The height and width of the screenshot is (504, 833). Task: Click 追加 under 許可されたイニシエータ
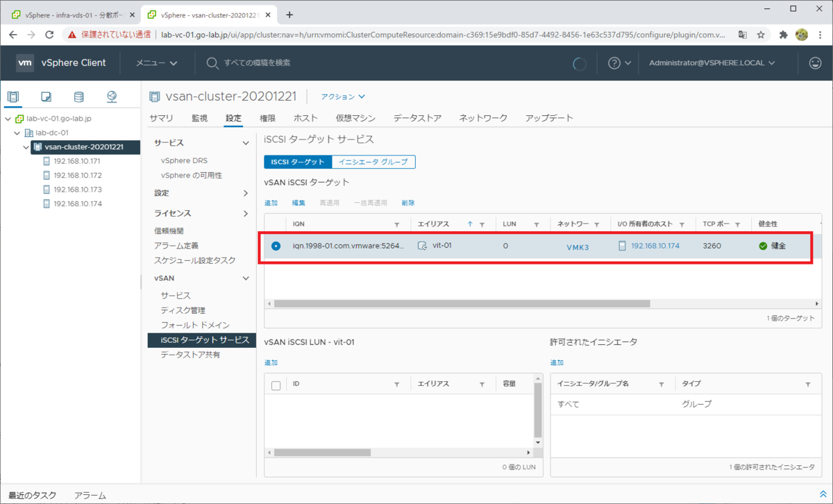[557, 362]
